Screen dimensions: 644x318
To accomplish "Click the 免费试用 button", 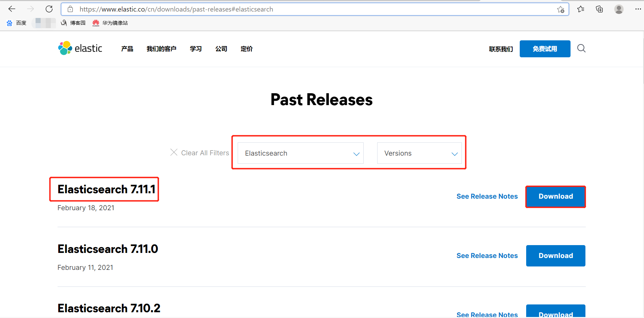I will tap(545, 49).
